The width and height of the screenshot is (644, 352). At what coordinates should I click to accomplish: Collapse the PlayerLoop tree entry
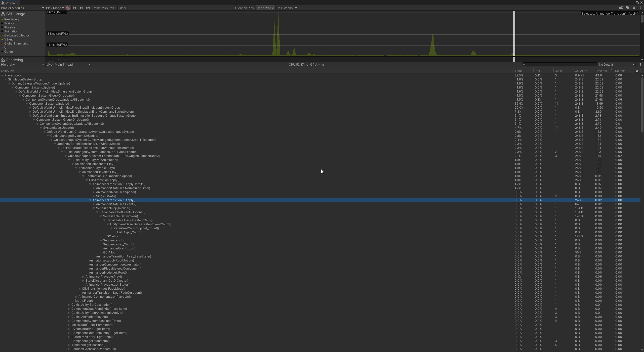[2, 75]
